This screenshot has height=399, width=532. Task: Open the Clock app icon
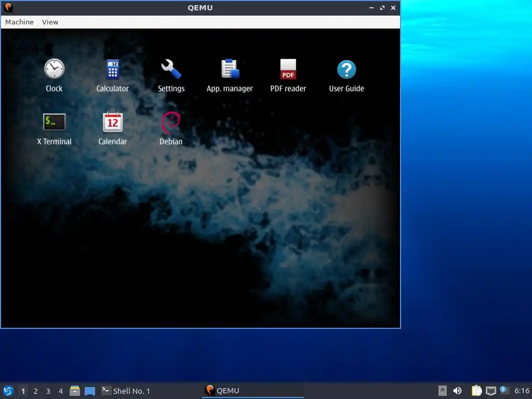coord(54,69)
